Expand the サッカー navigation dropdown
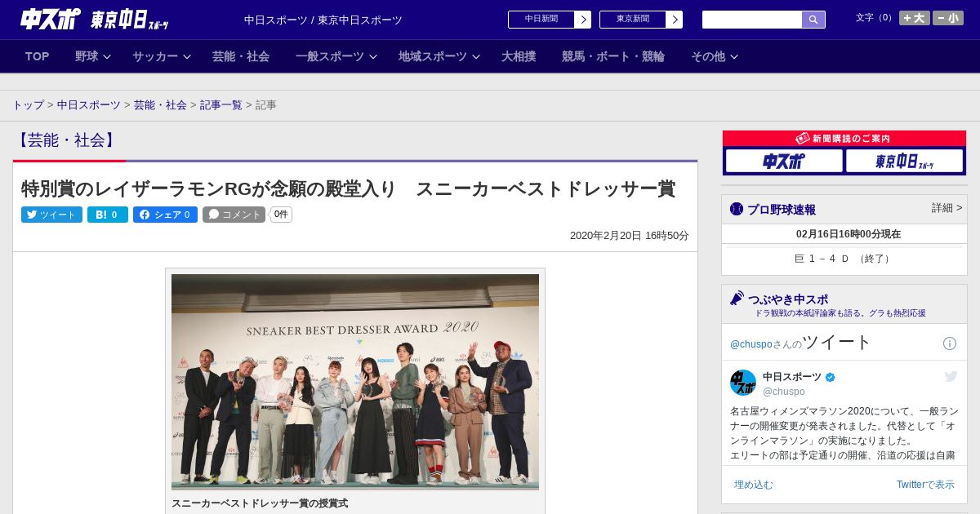Viewport: 980px width, 514px height. [161, 56]
